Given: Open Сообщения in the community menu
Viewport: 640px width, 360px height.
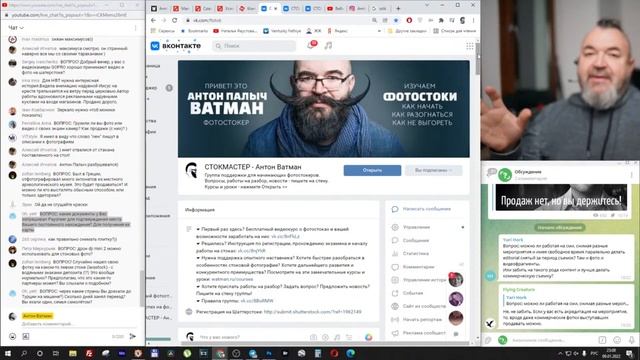Looking at the screenshot, I should [x=416, y=240].
